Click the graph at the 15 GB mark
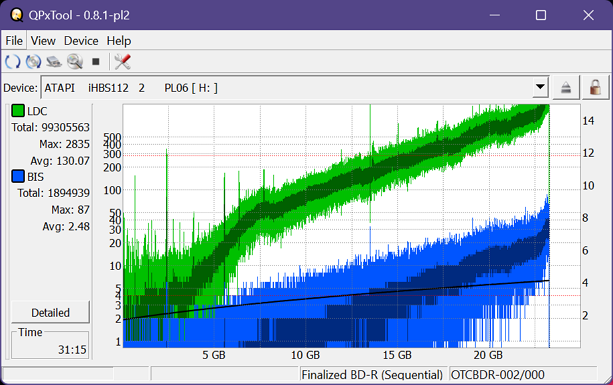 [397, 226]
